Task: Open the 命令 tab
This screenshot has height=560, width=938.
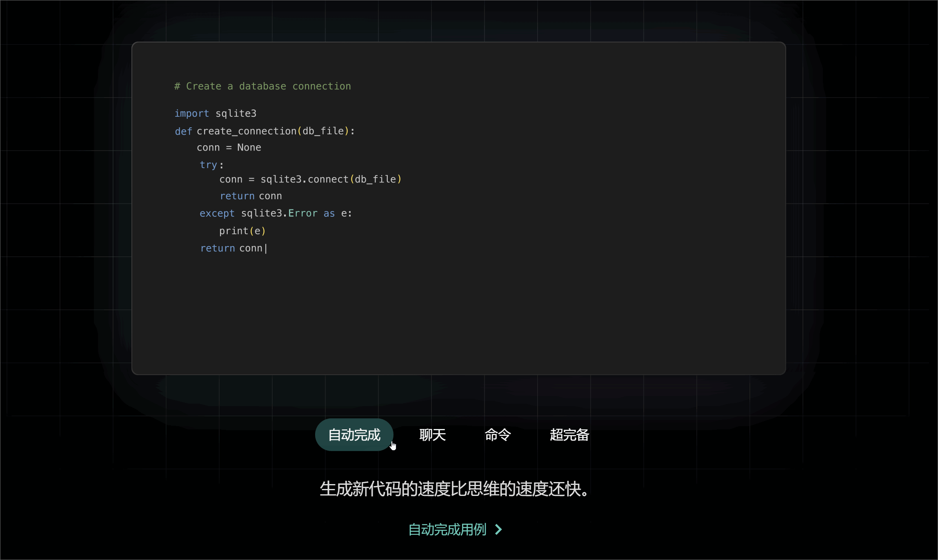Action: [x=498, y=435]
